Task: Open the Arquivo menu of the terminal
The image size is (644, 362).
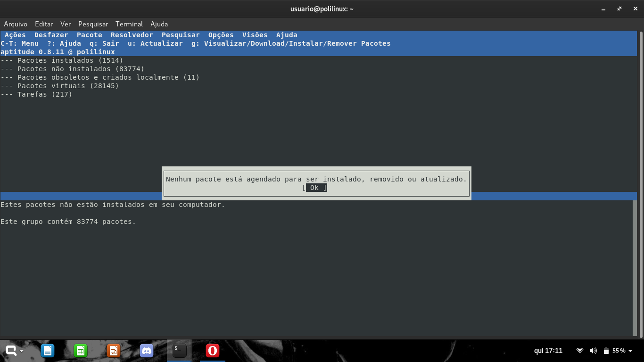Action: tap(16, 24)
